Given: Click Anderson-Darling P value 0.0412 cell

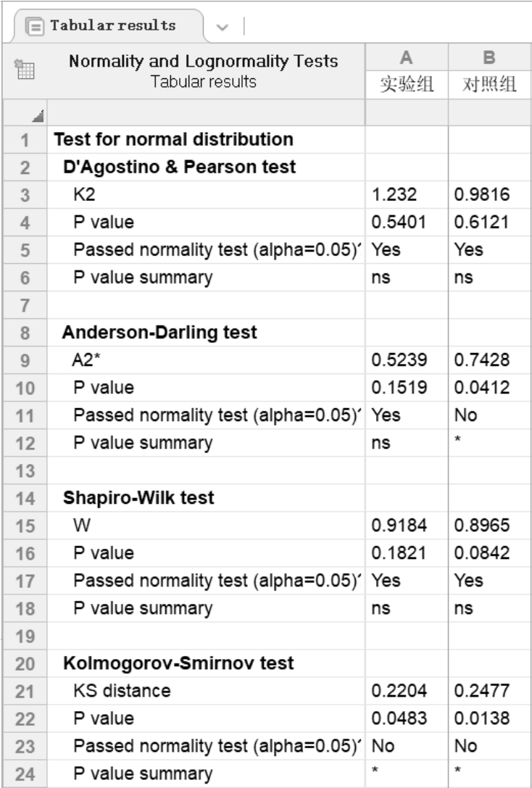Looking at the screenshot, I should pyautogui.click(x=489, y=387).
